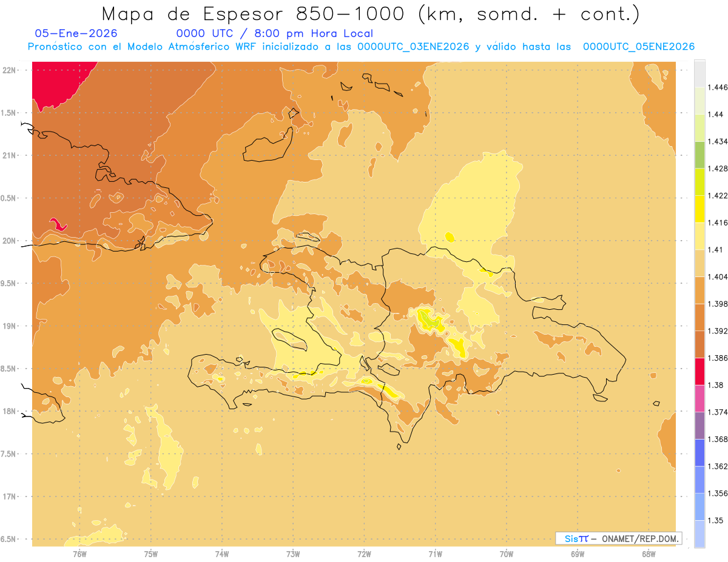Click the 18N latitude axis label
The height and width of the screenshot is (562, 728).
tap(9, 412)
